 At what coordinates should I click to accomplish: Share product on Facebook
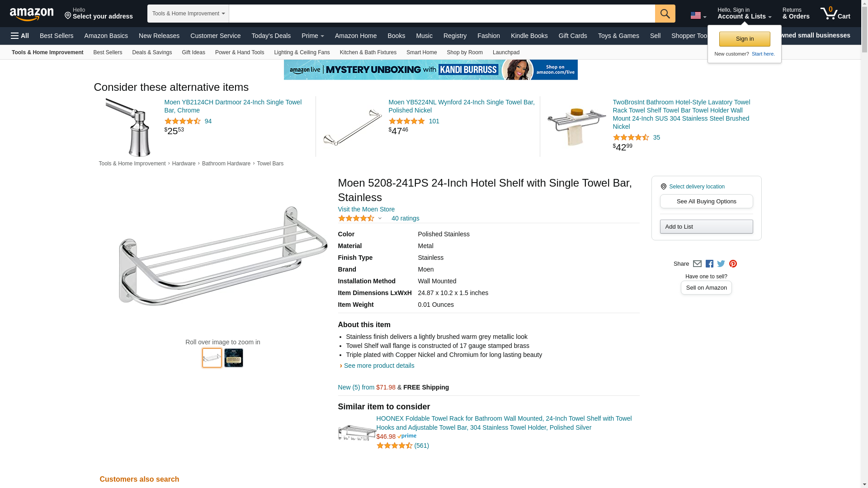[x=709, y=264]
